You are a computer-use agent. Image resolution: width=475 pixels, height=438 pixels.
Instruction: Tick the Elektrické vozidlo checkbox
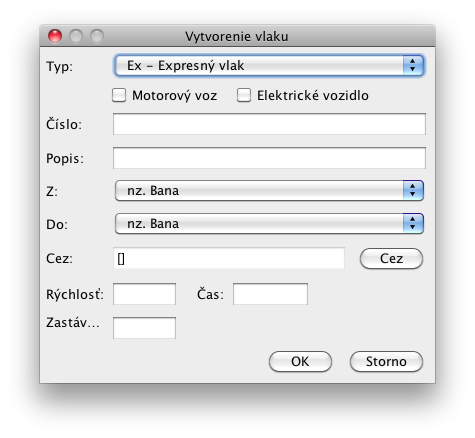coord(244,95)
